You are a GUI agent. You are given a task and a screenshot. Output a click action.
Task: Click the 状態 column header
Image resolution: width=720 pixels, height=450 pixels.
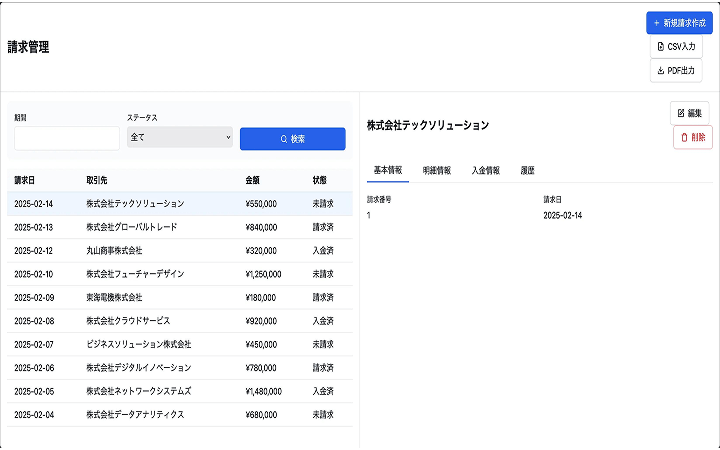pyautogui.click(x=319, y=180)
